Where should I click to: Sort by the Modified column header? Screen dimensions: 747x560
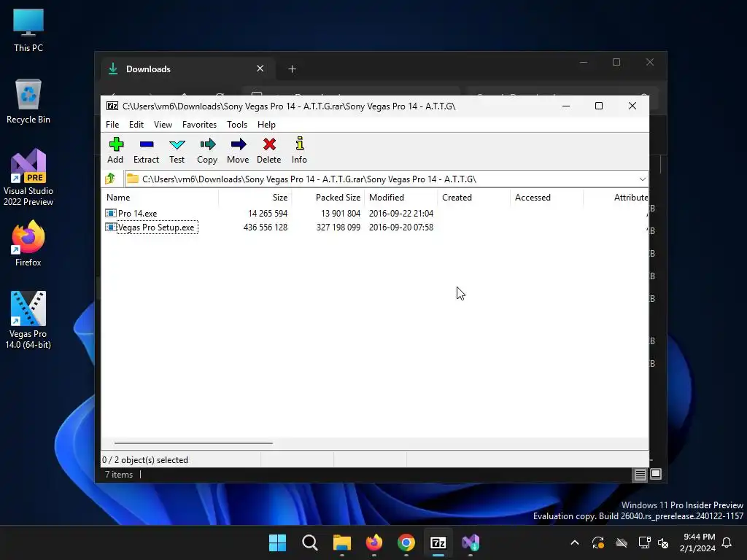click(400, 198)
